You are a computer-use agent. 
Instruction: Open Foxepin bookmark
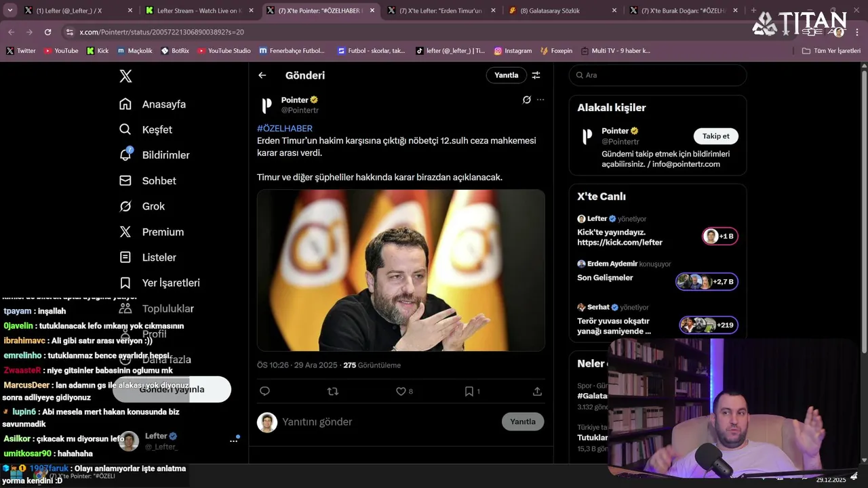[556, 51]
